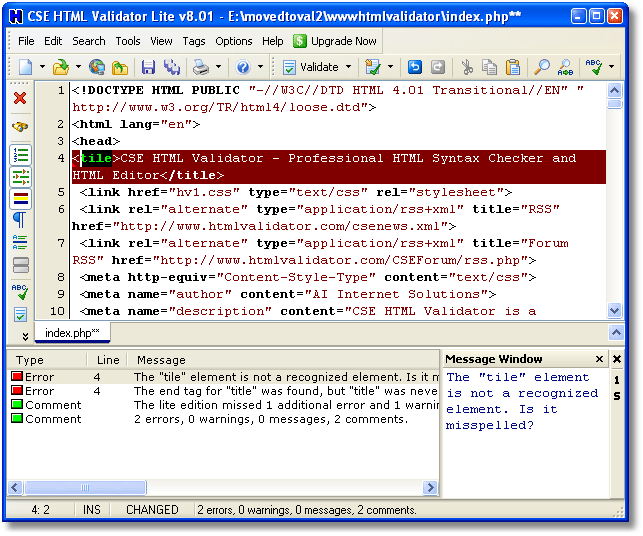Collapse results pane with the up-arrow button
The image size is (643, 536).
(616, 333)
